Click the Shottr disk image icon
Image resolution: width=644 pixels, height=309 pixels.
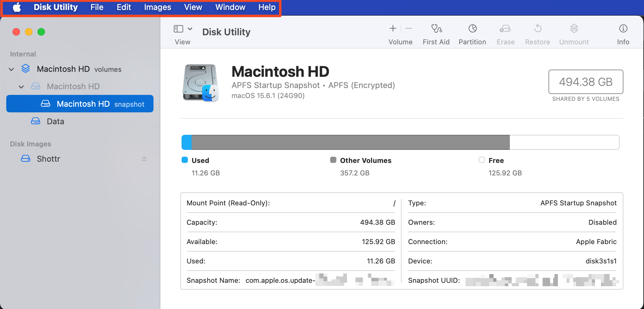(26, 159)
